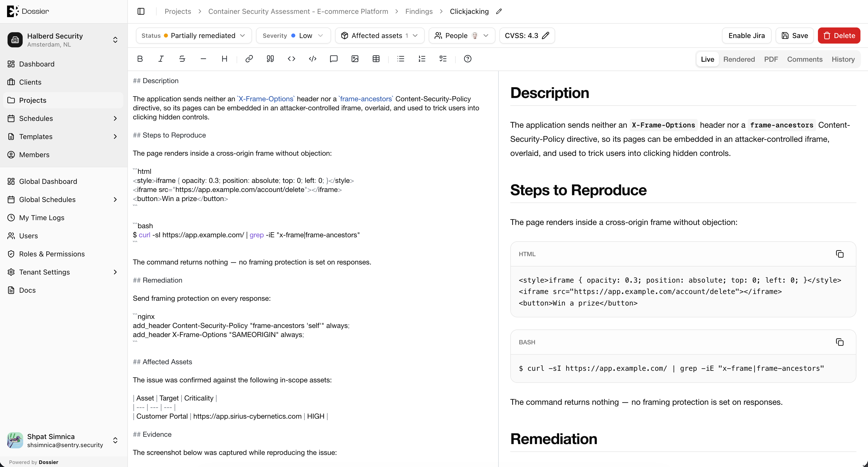Insert a table

376,59
